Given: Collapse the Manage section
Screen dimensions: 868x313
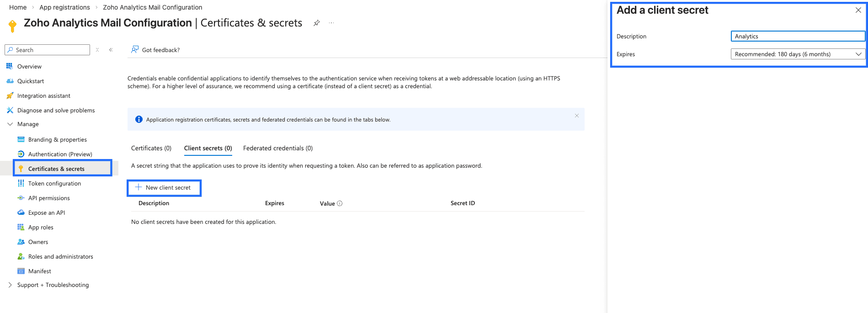Looking at the screenshot, I should point(10,124).
